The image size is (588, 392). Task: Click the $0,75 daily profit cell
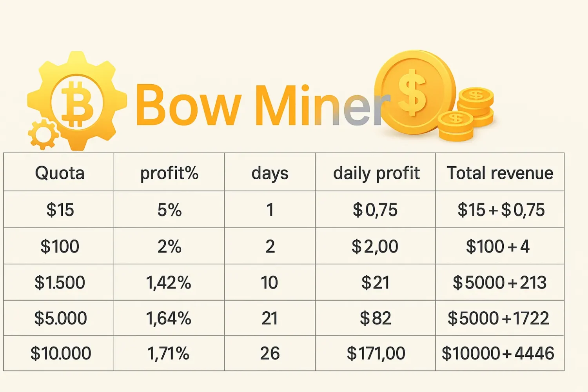pyautogui.click(x=375, y=210)
